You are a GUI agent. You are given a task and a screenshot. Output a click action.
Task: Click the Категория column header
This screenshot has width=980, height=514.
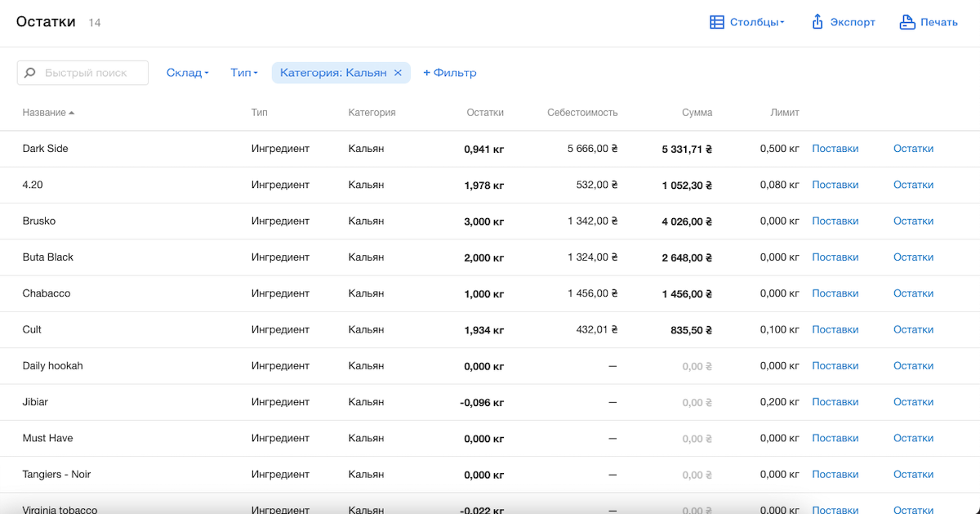372,113
